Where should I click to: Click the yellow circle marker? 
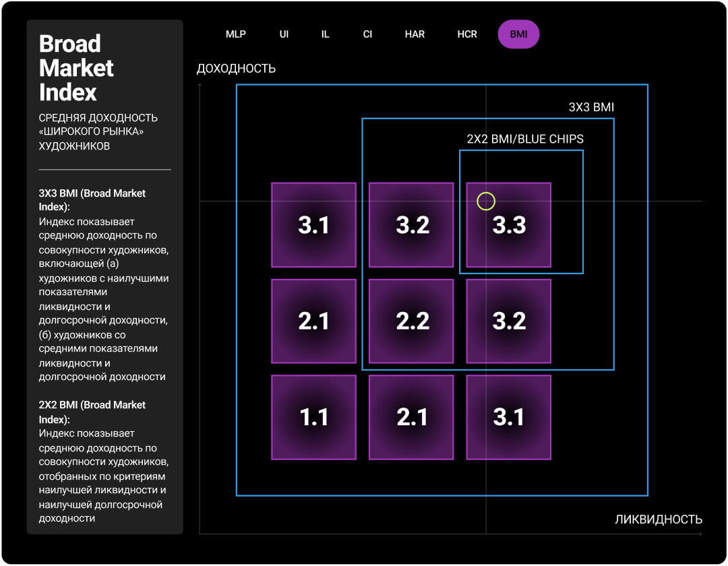coord(486,201)
